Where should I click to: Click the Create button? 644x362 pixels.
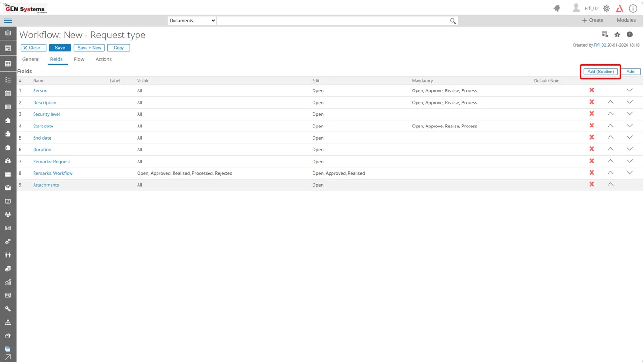(x=592, y=20)
